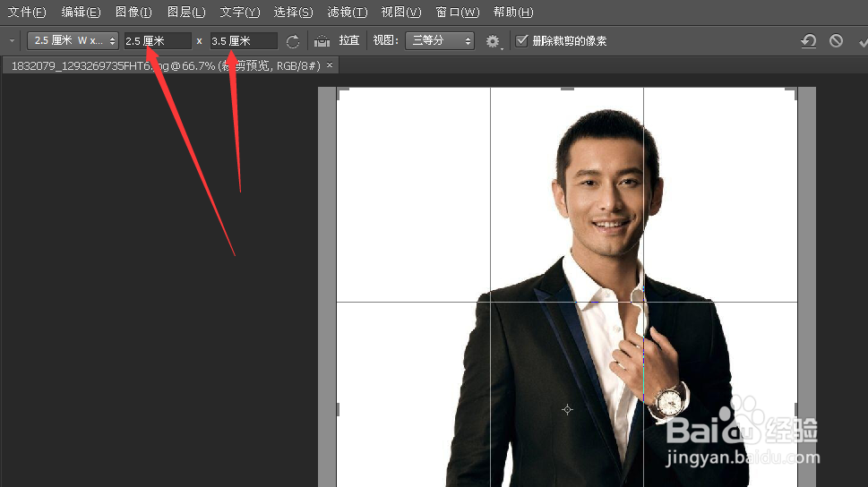
Task: Click the x swap width and height button
Action: pos(199,41)
